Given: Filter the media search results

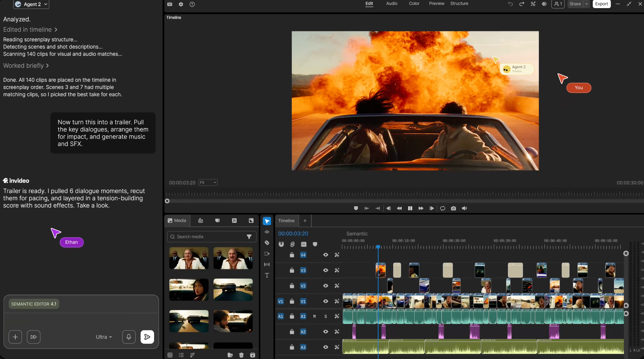Looking at the screenshot, I should point(249,237).
